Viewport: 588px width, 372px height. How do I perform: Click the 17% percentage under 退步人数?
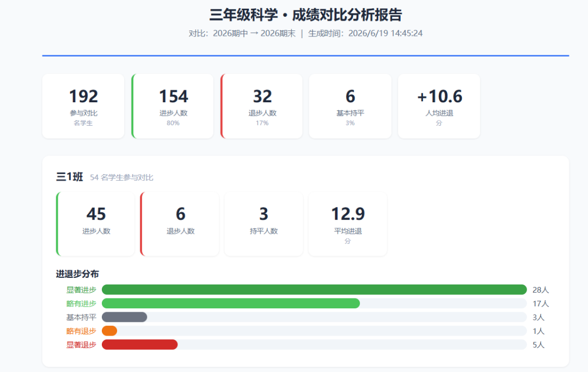(x=262, y=123)
